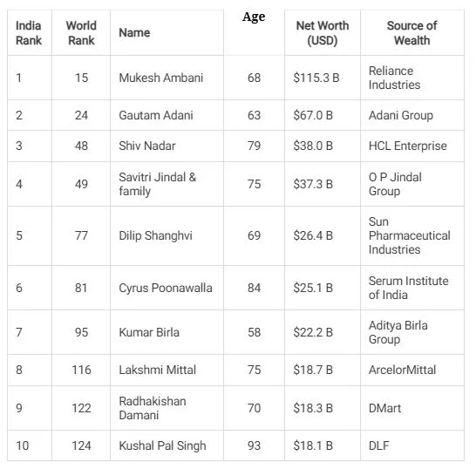Select the Reliance Industries cell
Screen dimensions: 476x469
point(394,78)
